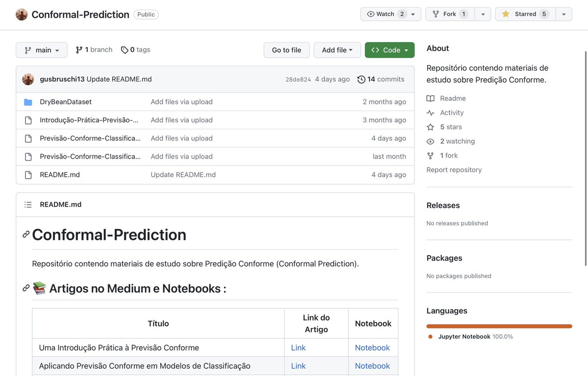Open the repository owner's avatar next to Conformal-Prediction

pos(22,14)
